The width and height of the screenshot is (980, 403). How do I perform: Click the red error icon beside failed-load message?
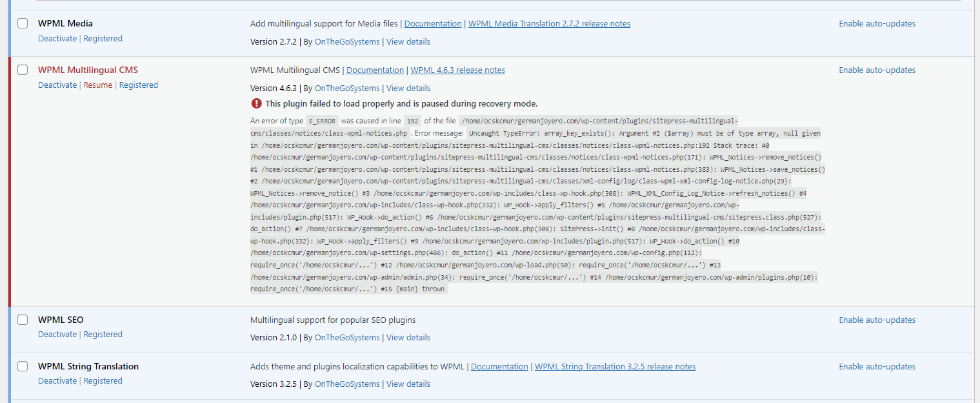pyautogui.click(x=256, y=103)
